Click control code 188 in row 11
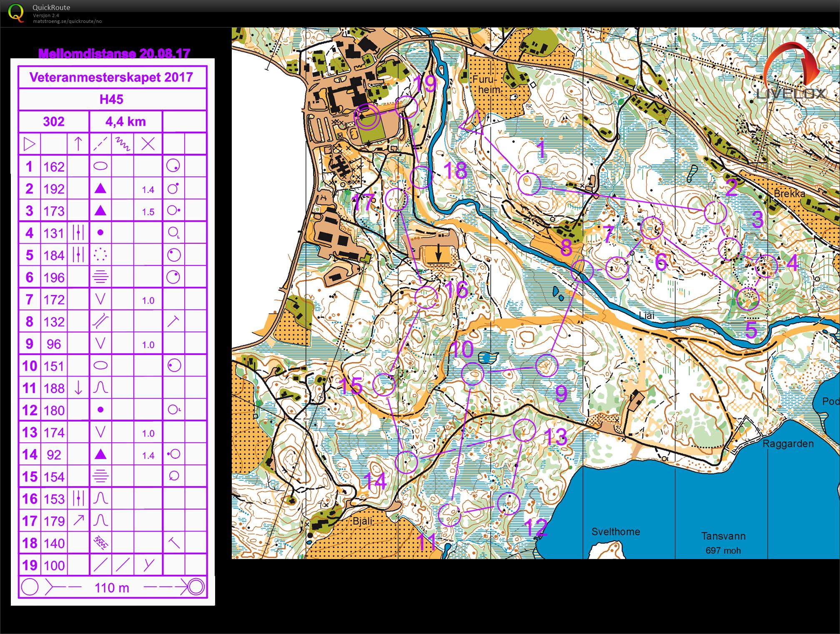 point(54,388)
